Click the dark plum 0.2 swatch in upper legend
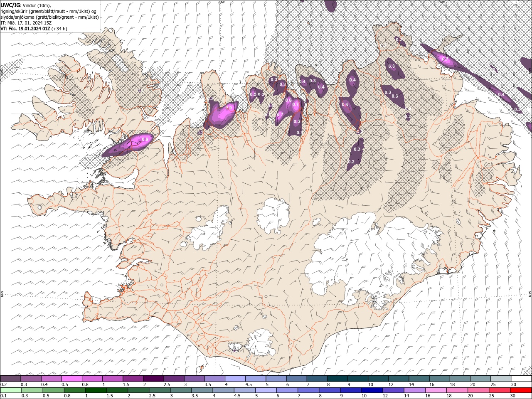The image size is (532, 399). click(11, 379)
